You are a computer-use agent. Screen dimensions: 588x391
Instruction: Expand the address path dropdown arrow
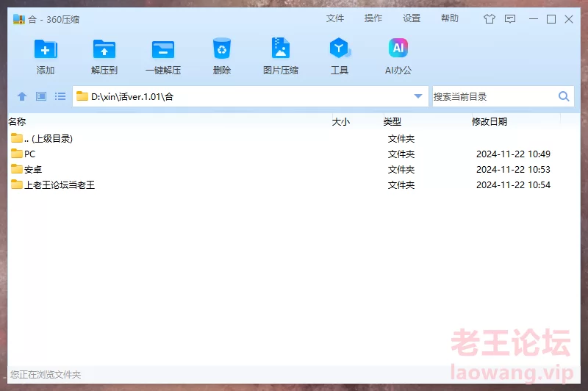coord(418,96)
